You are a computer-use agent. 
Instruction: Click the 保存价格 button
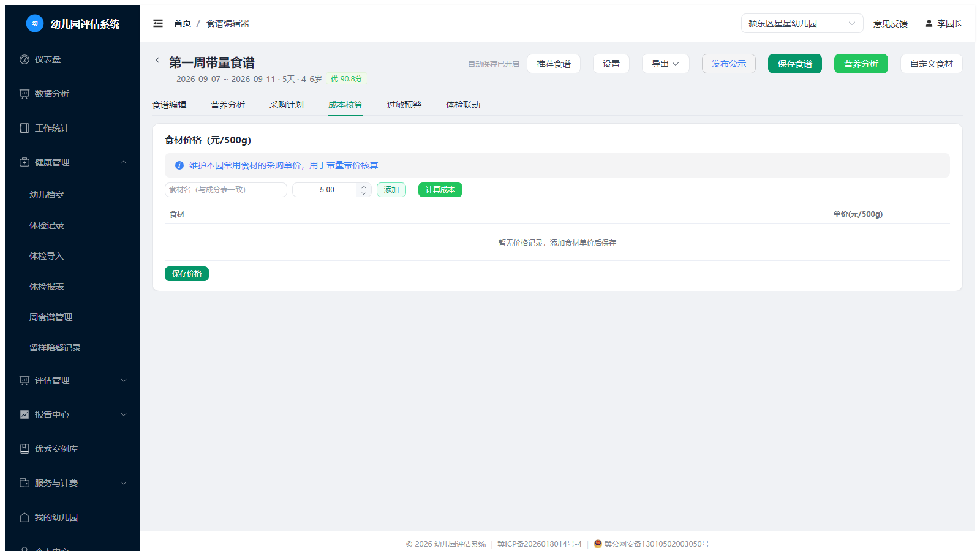pos(187,274)
